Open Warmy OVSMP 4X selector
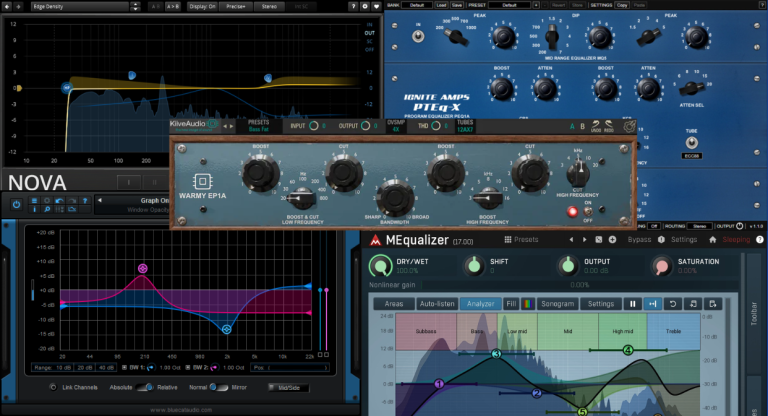 click(396, 126)
